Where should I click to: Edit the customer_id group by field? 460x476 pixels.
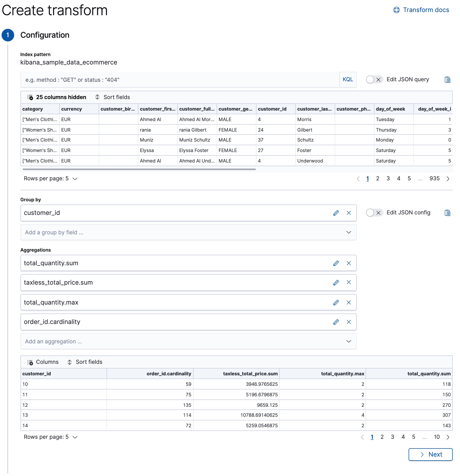pos(336,213)
